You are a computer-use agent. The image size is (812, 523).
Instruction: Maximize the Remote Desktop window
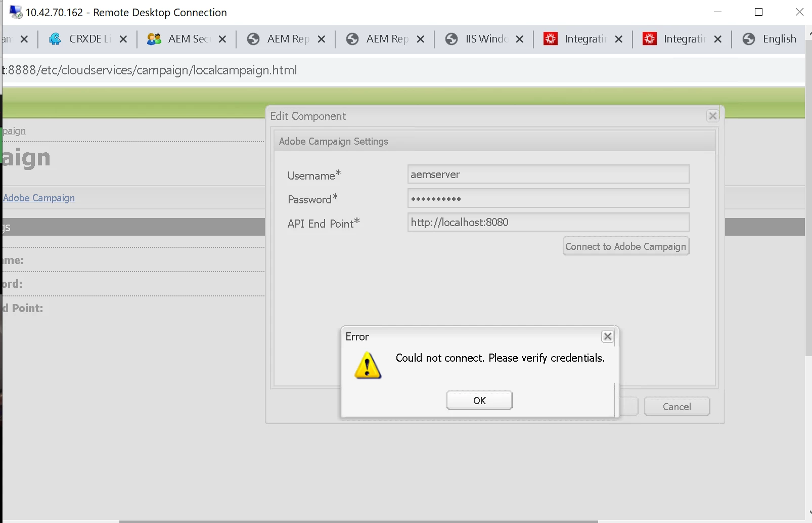758,12
